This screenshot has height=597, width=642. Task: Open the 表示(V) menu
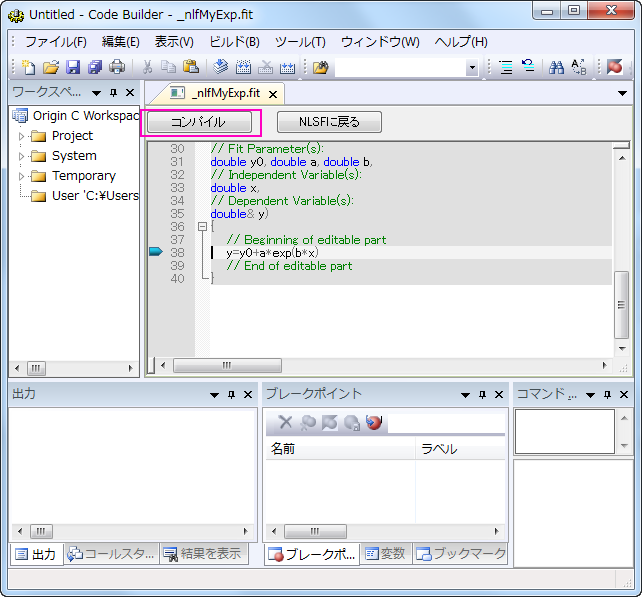[x=174, y=42]
